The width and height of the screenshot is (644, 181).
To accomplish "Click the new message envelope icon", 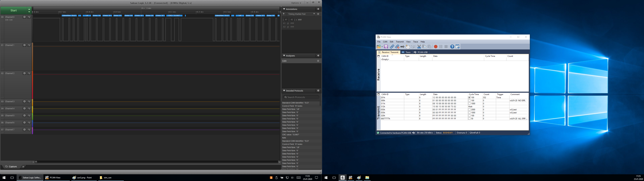I will pos(408,47).
